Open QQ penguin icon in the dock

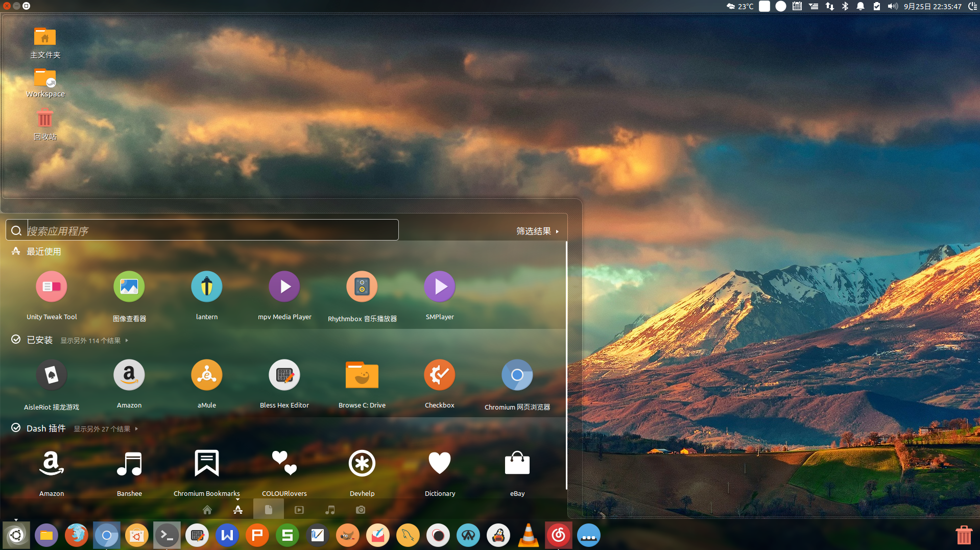coord(498,535)
